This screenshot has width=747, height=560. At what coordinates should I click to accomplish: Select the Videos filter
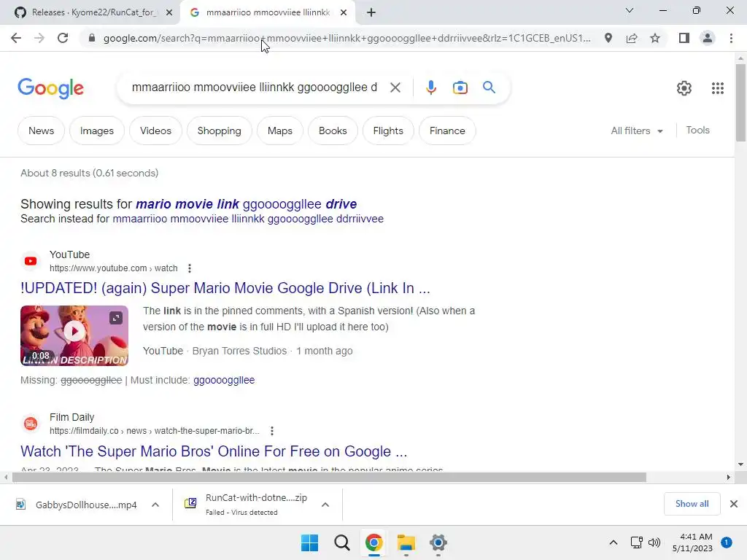pyautogui.click(x=155, y=131)
